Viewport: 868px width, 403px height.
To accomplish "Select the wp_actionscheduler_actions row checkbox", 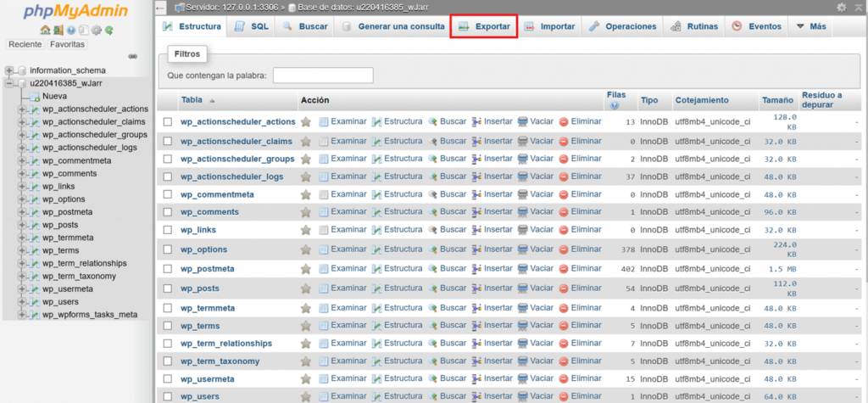I will click(168, 121).
